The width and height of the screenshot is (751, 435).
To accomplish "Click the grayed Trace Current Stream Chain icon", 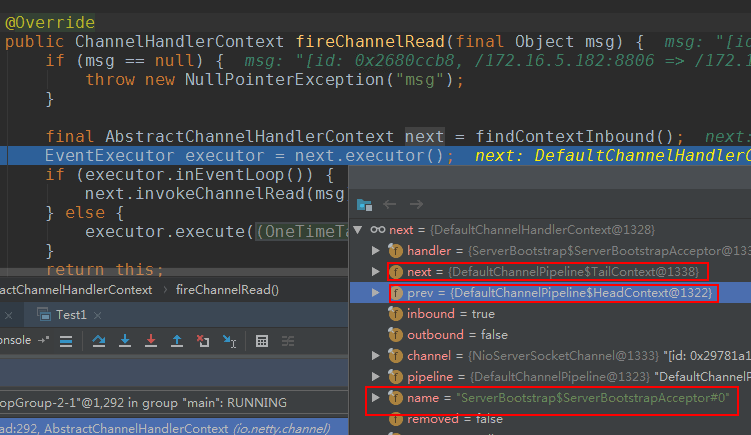I will tap(288, 341).
